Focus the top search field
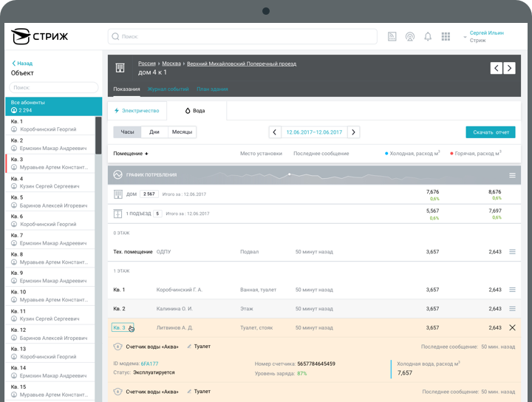 coord(242,36)
